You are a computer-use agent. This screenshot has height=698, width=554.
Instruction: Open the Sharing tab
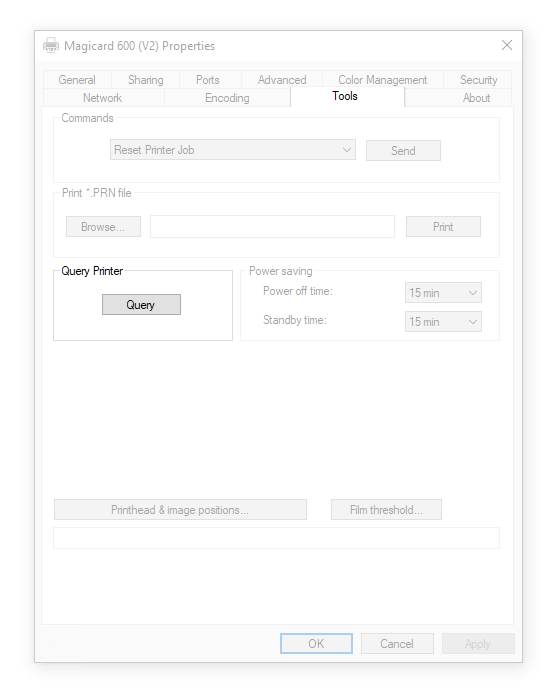(x=146, y=80)
